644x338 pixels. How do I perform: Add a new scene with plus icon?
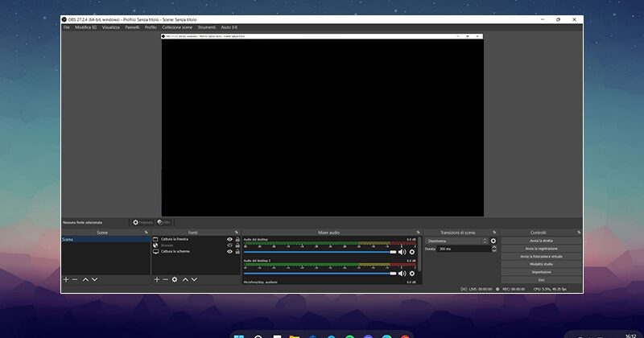[66, 279]
